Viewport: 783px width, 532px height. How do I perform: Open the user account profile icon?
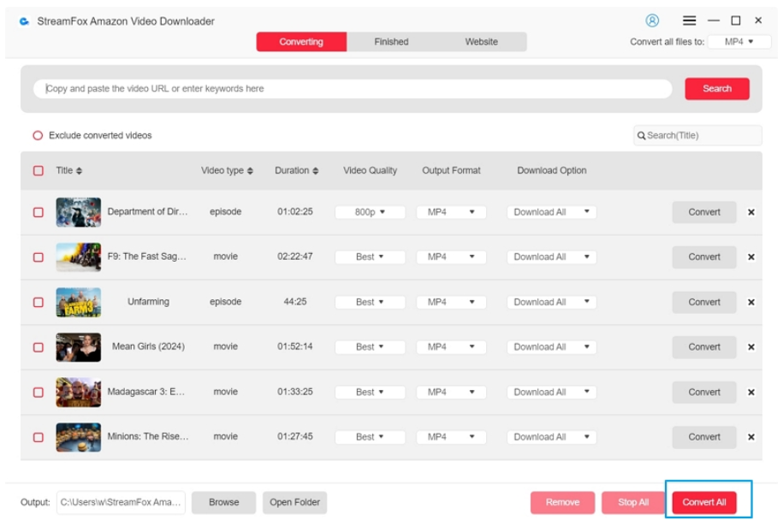pos(652,21)
